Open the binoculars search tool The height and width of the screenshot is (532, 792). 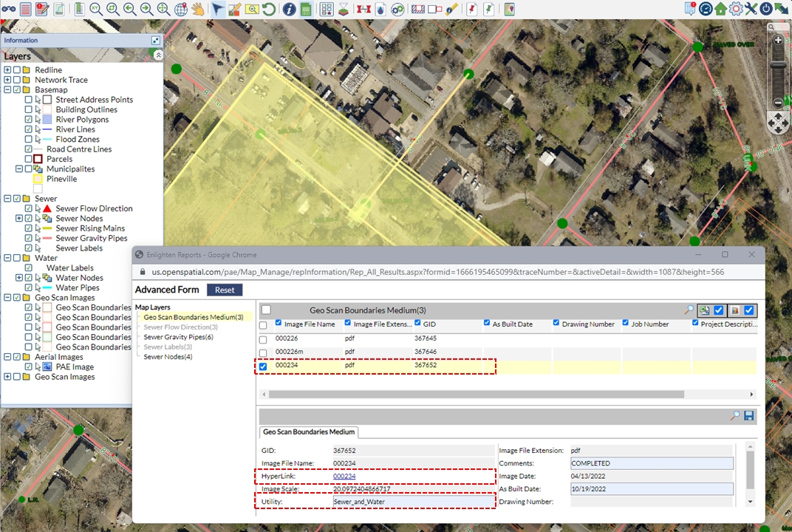[9, 10]
